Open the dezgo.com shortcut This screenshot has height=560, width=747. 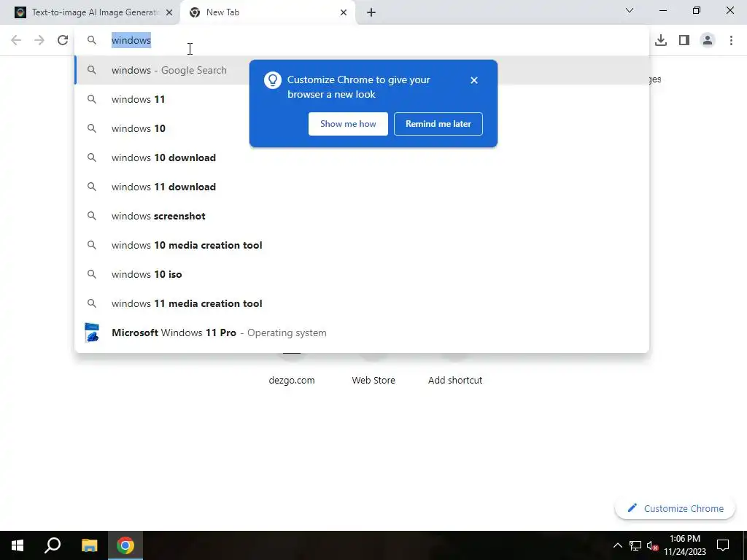tap(292, 380)
